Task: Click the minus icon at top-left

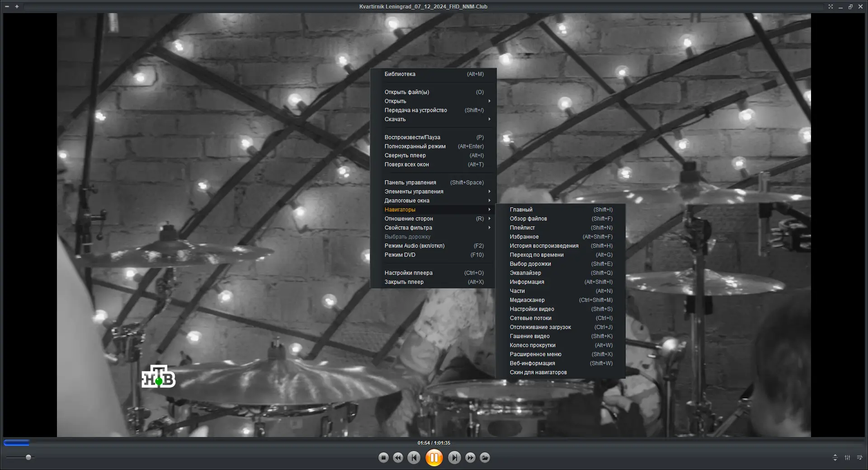Action: (x=7, y=6)
